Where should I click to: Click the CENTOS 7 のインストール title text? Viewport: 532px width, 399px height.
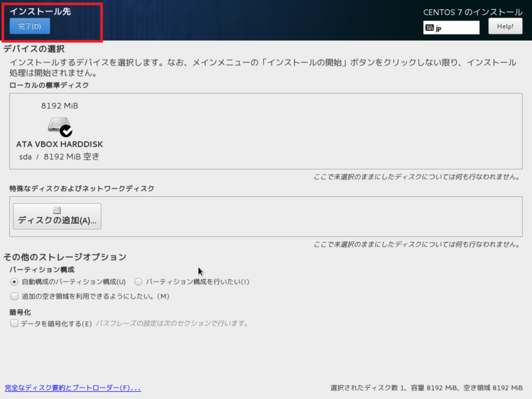(473, 12)
